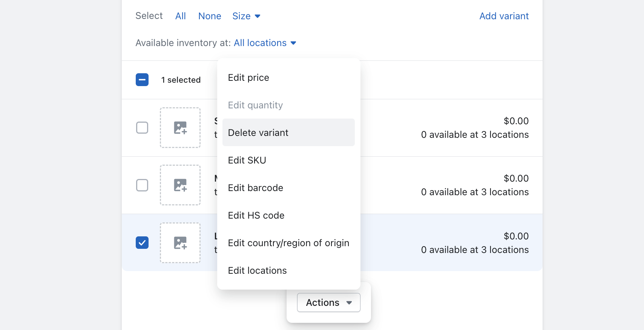
Task: Click the All select link
Action: [x=181, y=16]
